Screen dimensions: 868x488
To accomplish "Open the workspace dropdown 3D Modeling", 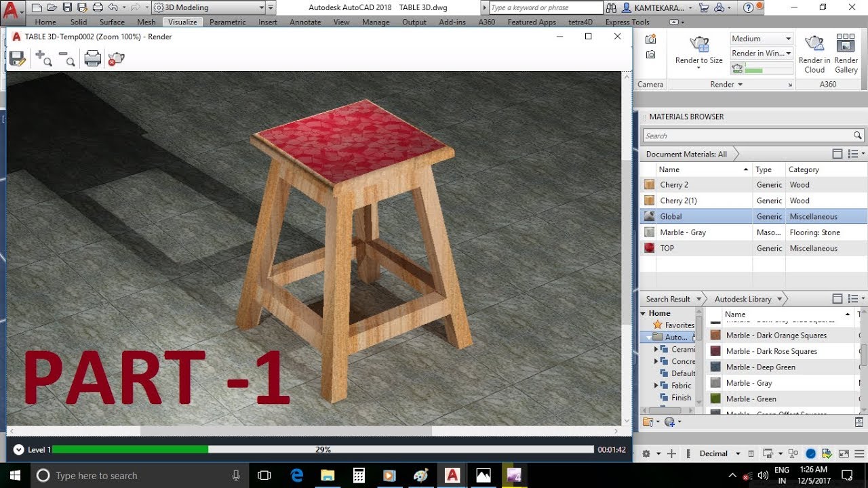I will (x=208, y=7).
